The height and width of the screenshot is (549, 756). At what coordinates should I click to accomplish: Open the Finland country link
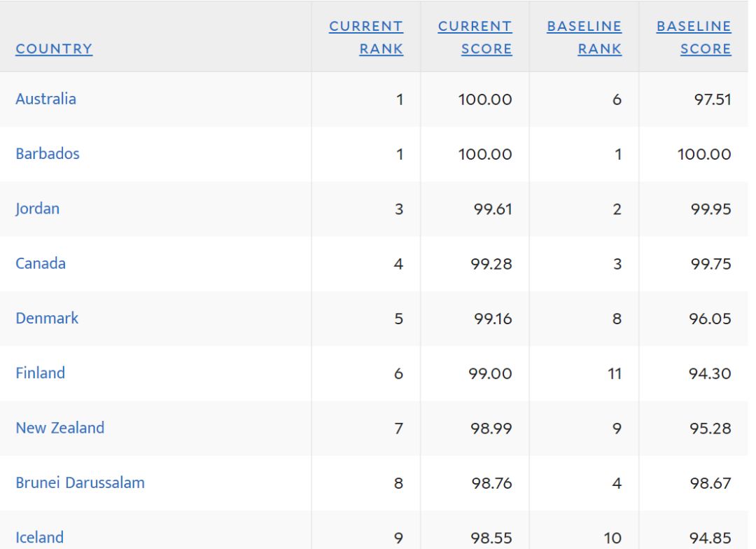(x=40, y=373)
